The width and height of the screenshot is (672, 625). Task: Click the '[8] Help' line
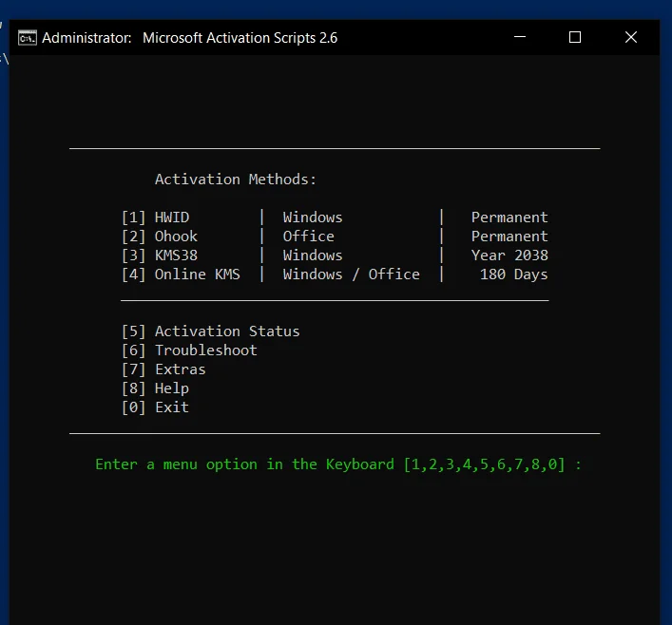[x=155, y=388]
